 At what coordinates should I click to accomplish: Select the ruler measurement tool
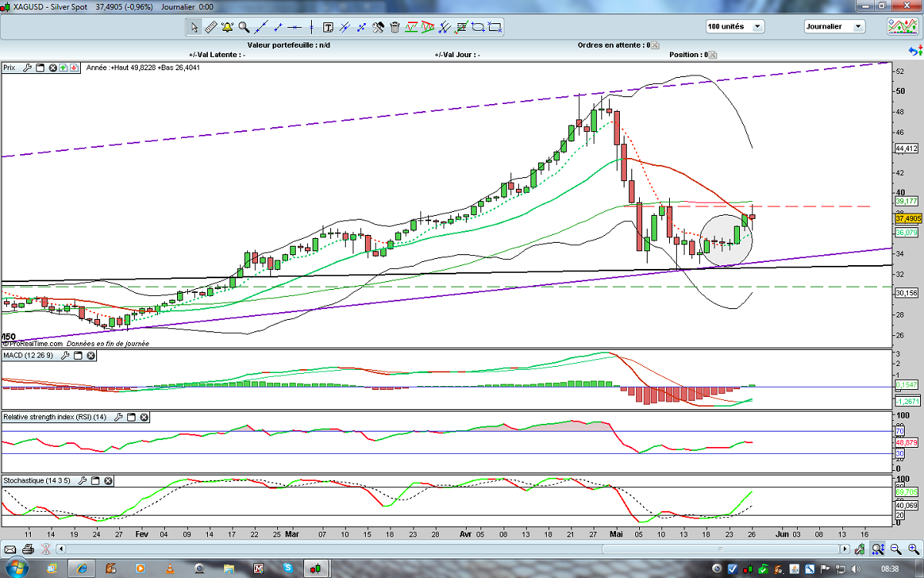coord(210,27)
